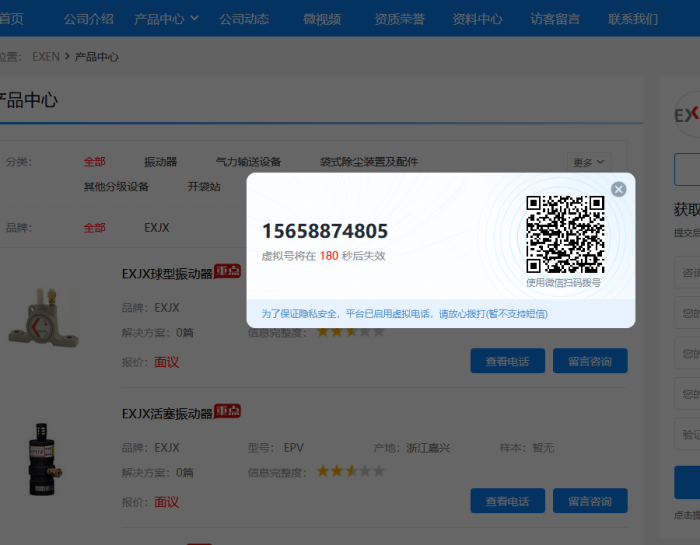Filter by 气力输送设备 category

248,162
